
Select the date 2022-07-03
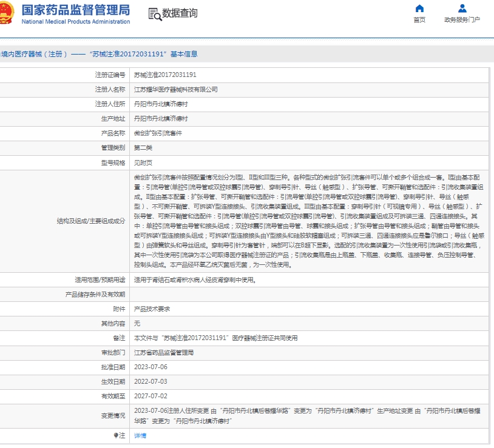tap(151, 381)
